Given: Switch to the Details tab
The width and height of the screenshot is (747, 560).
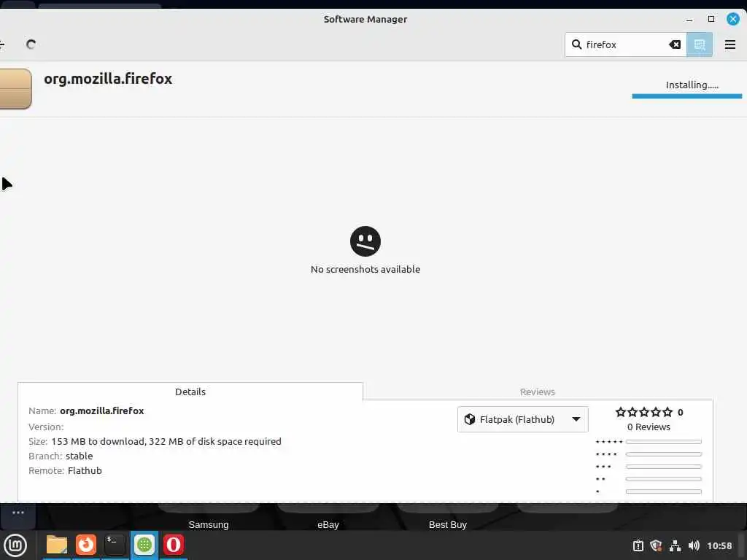Looking at the screenshot, I should (x=190, y=392).
